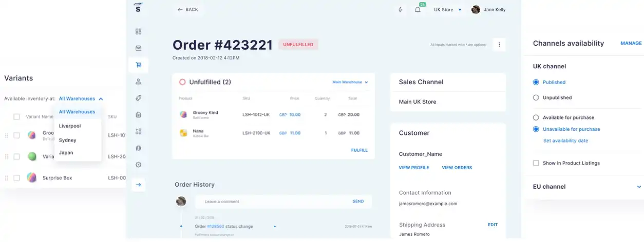Choose Japan warehouse from the list
The height and width of the screenshot is (242, 644).
click(x=66, y=153)
